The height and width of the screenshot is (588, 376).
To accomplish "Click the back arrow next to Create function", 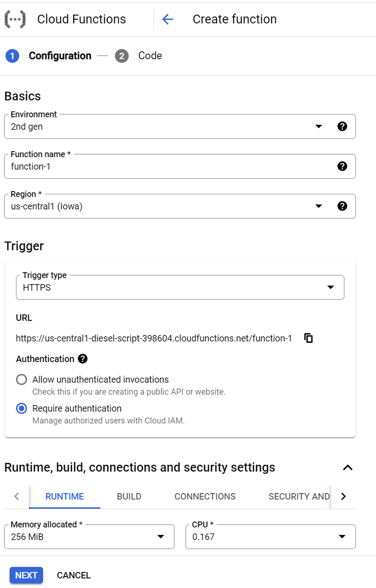I will click(168, 19).
